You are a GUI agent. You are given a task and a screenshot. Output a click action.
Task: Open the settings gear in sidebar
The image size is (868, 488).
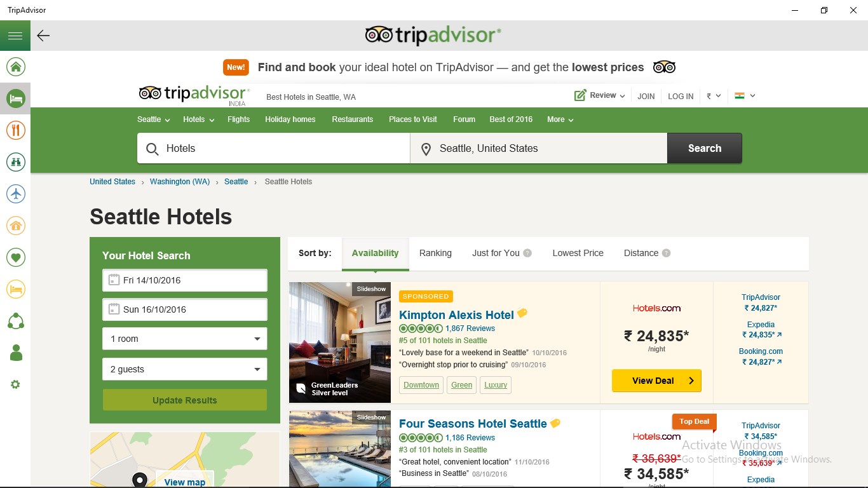pyautogui.click(x=15, y=384)
